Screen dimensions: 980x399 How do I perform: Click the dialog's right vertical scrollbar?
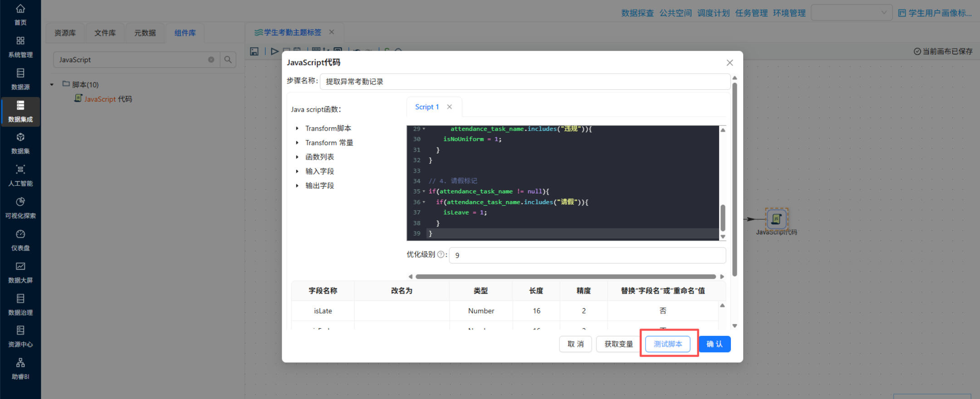735,179
